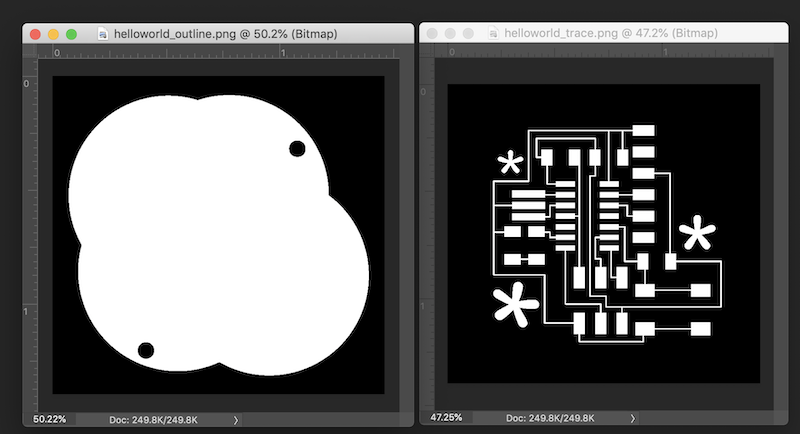Open the status bar arrow in trace window
This screenshot has width=800, height=434.
point(633,418)
